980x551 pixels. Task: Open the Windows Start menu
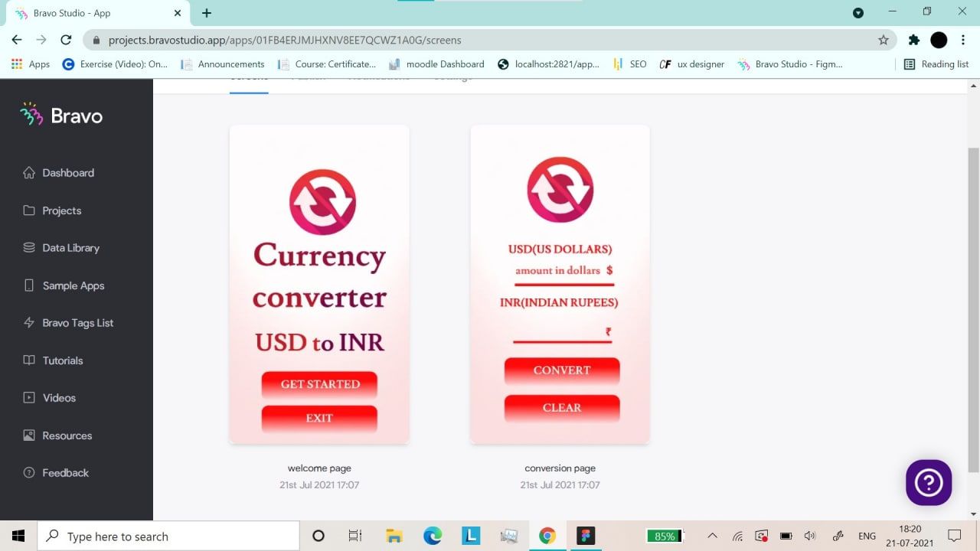18,536
